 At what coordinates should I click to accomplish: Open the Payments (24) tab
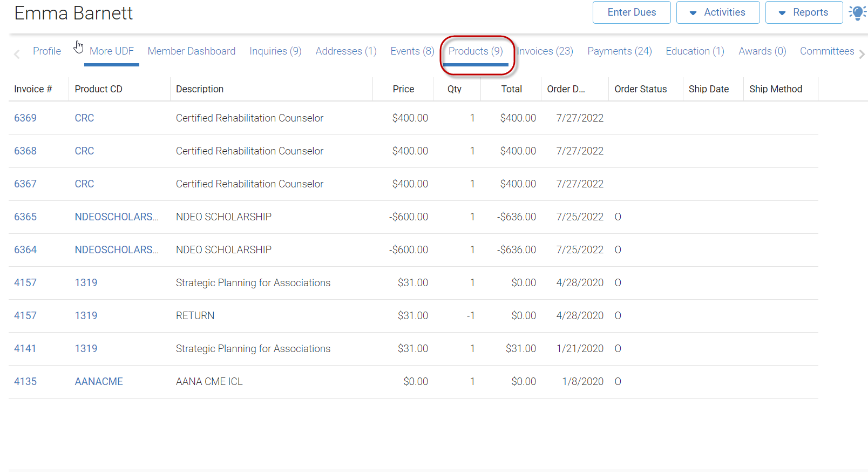pos(620,51)
